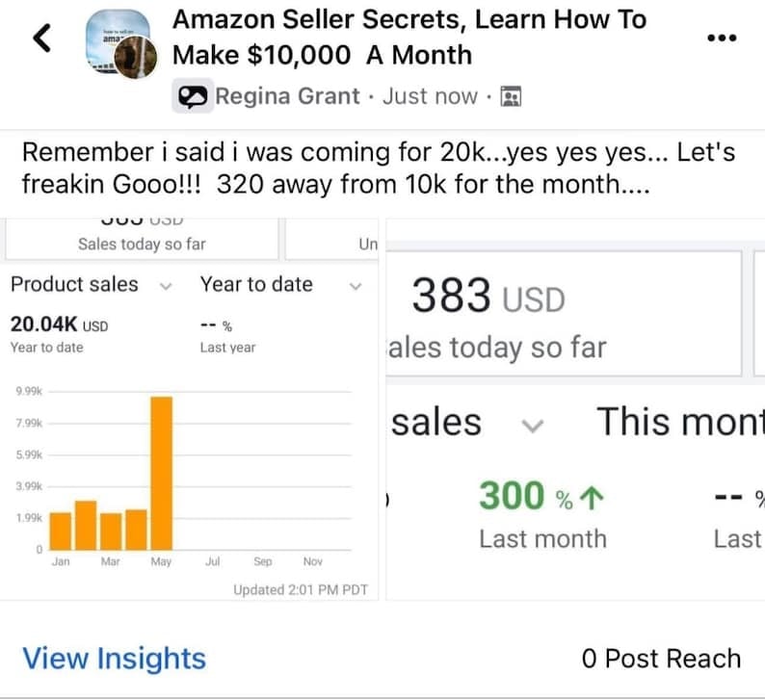Screen dimensions: 765x700
Task: Select the January bar in the chart
Action: [x=61, y=531]
